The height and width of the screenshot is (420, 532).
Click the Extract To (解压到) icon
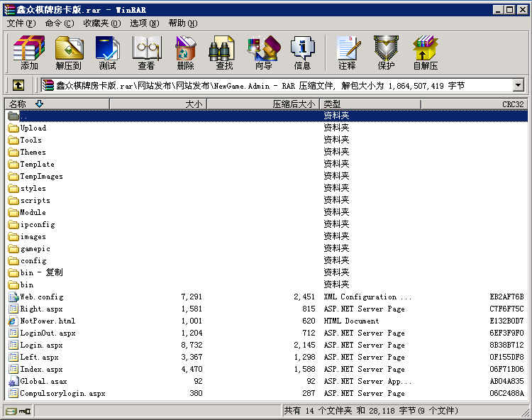69,52
